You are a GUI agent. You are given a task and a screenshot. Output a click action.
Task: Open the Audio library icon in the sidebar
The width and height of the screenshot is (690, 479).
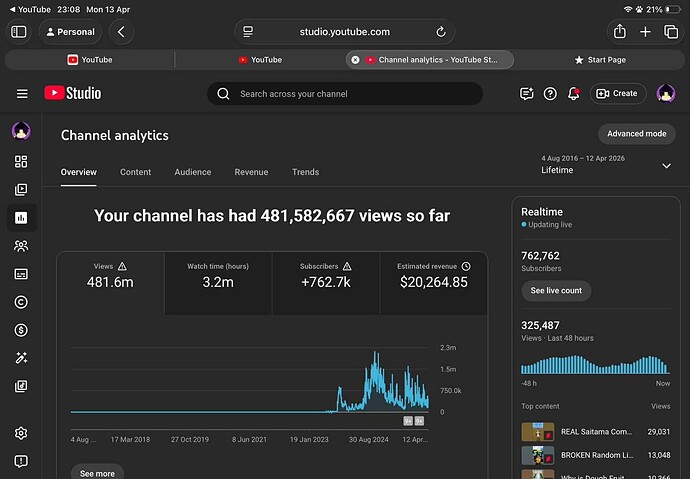[x=21, y=386]
